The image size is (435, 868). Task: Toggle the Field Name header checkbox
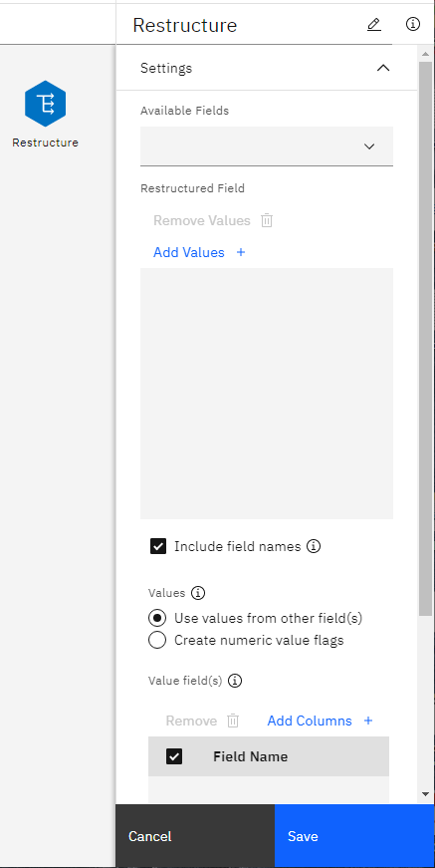174,756
